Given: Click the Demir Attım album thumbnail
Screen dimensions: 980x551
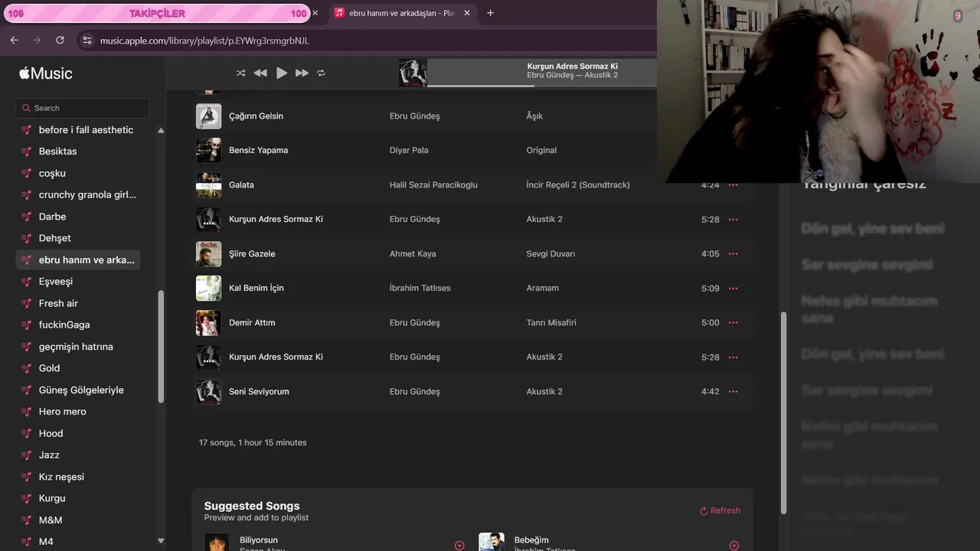Looking at the screenshot, I should click(x=208, y=323).
